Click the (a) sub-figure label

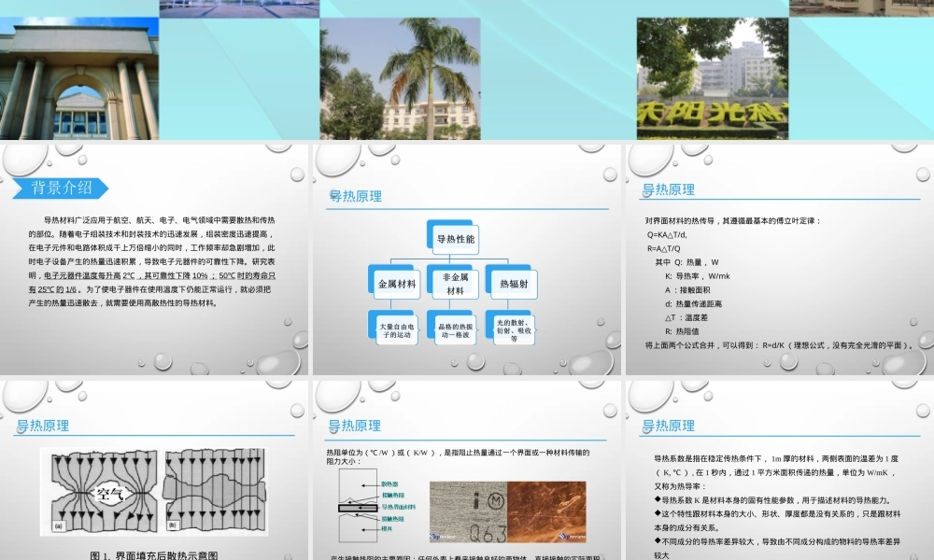pyautogui.click(x=58, y=526)
